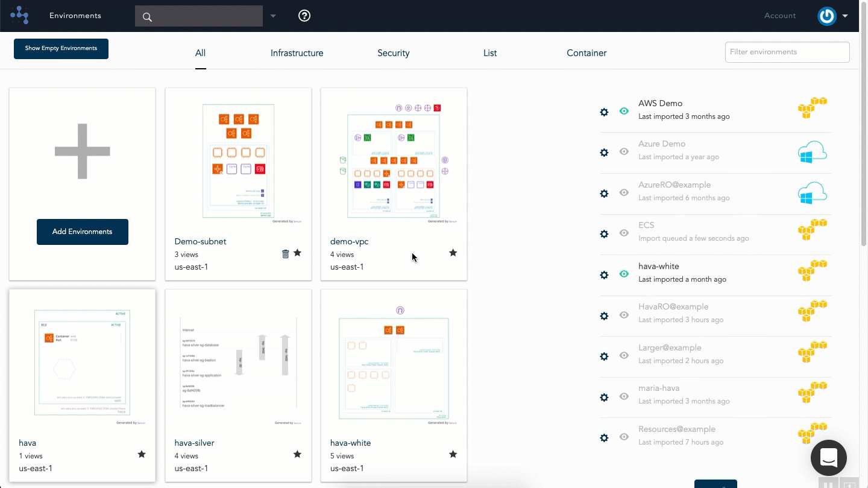Open settings gear for ECS source

click(x=604, y=233)
